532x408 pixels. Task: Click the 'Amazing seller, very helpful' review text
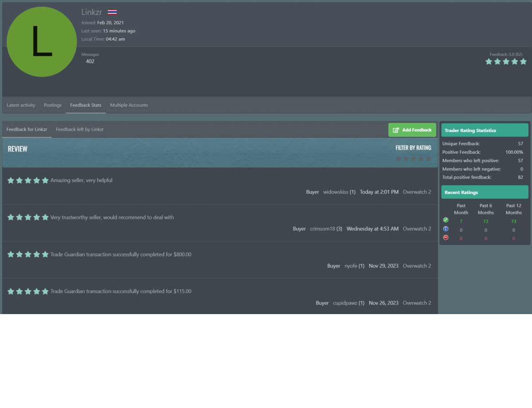[82, 180]
